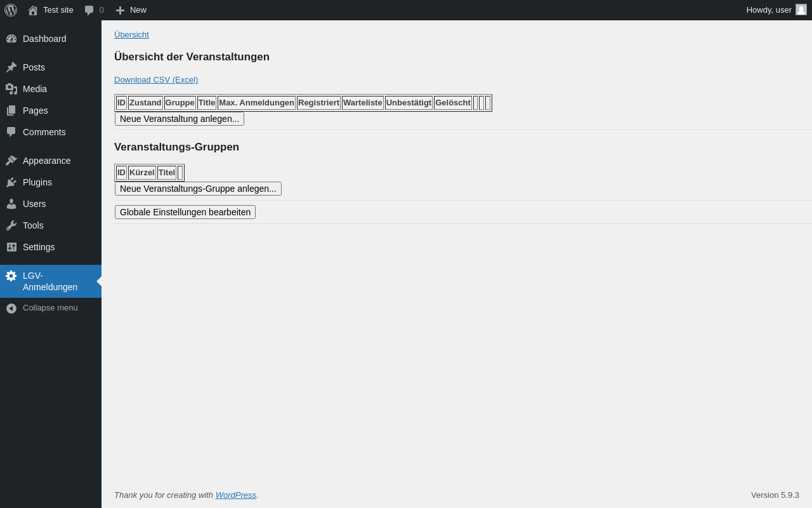Screen dimensions: 812x508
Task: Go to Plugins menu entry
Action: tap(51, 182)
